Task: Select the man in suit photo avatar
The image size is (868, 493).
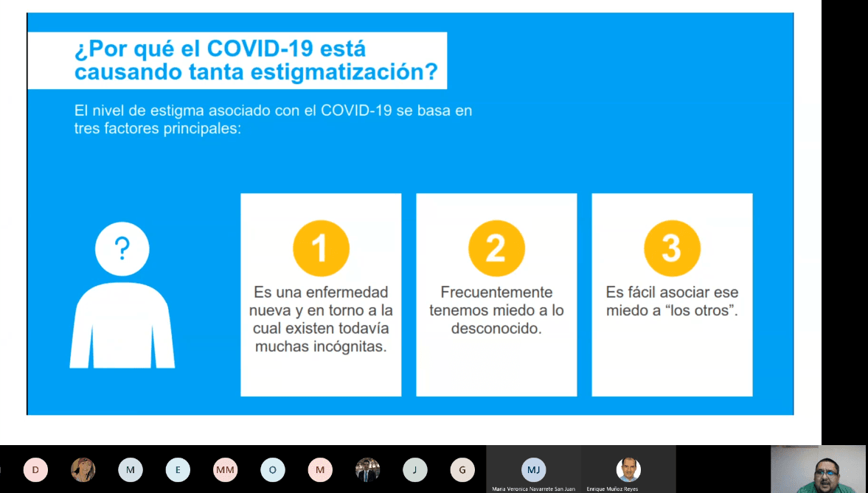Action: coord(367,469)
